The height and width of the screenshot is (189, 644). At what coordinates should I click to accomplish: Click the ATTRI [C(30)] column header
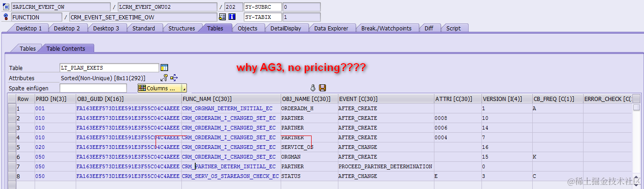pos(457,99)
